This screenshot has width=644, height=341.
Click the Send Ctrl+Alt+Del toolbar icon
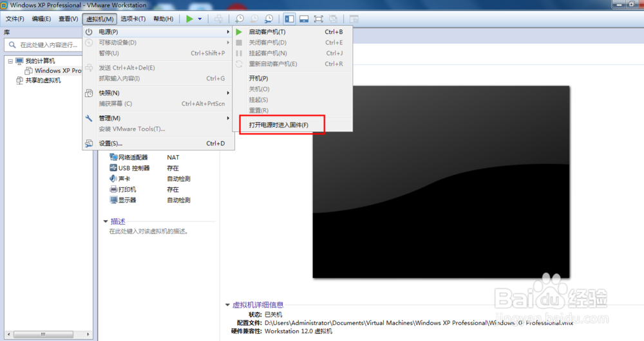tap(218, 19)
